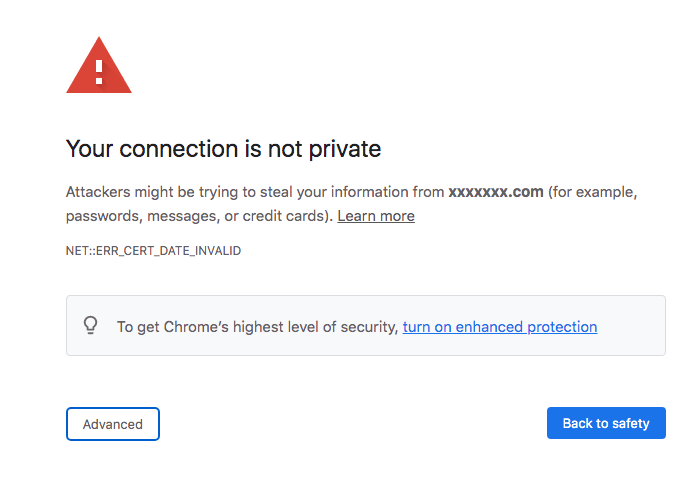Click the for example text after domain
This screenshot has width=696, height=482.
(593, 192)
